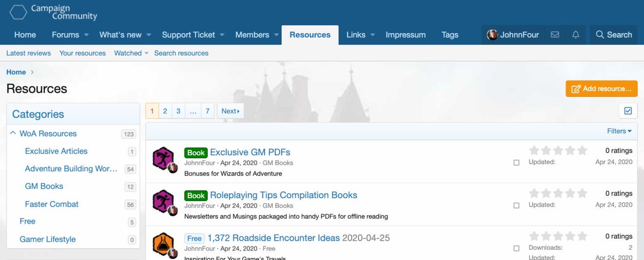Expand the Links dropdown arrow
Viewport: 644px width, 260px height.
(372, 35)
